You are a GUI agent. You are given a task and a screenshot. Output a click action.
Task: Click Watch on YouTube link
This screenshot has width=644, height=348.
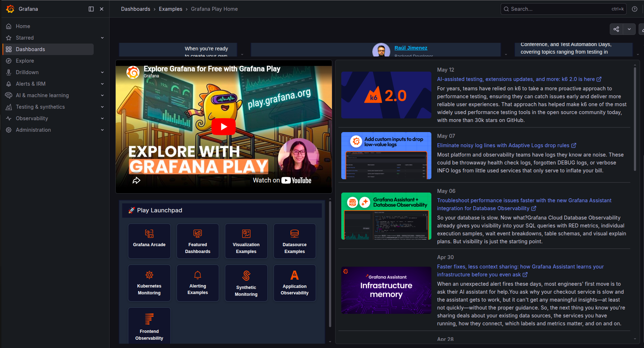click(x=282, y=180)
